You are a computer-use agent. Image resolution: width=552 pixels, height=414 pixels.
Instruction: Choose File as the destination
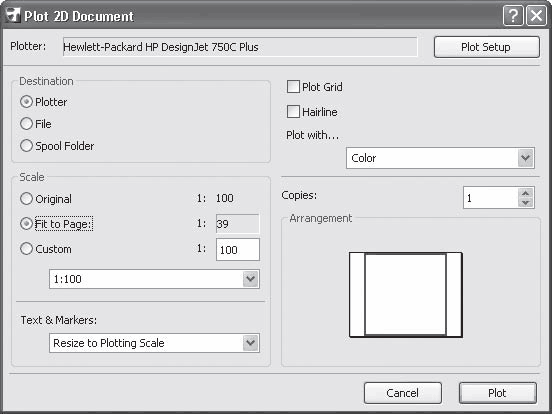pyautogui.click(x=26, y=124)
